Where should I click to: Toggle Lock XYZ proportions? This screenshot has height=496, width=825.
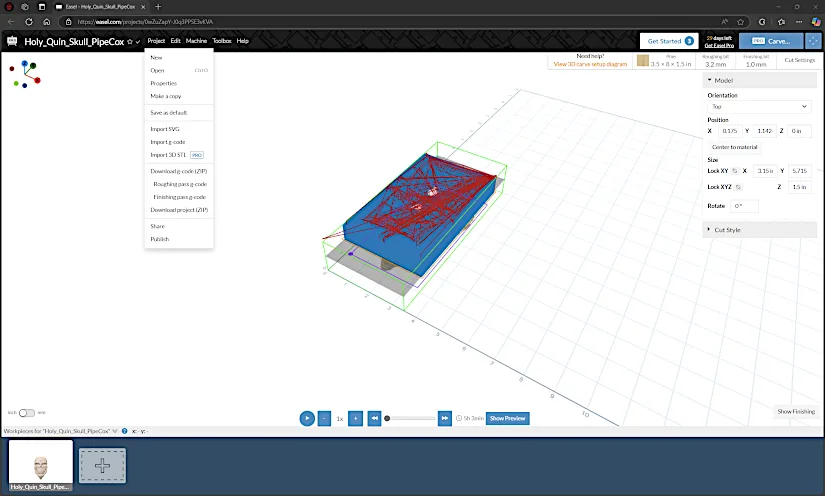pyautogui.click(x=738, y=187)
